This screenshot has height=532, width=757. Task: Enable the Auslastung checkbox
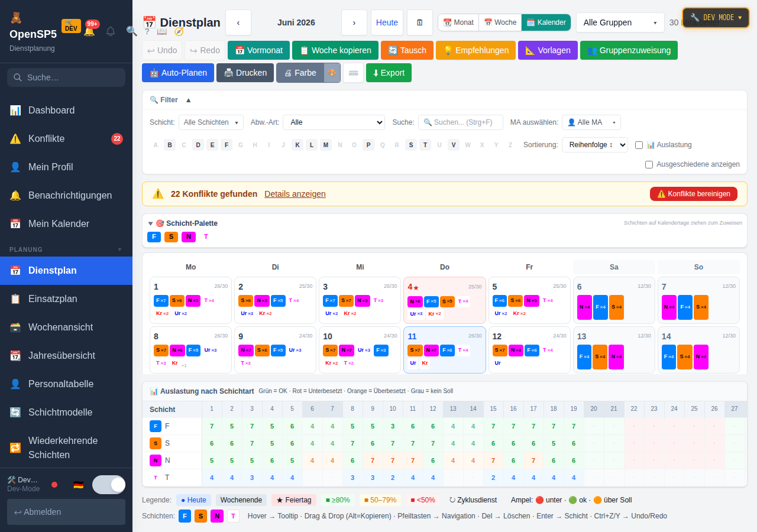[x=639, y=145]
